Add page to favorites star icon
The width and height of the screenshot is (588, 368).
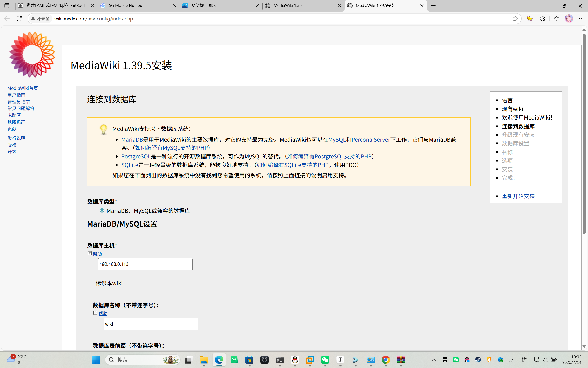(515, 18)
